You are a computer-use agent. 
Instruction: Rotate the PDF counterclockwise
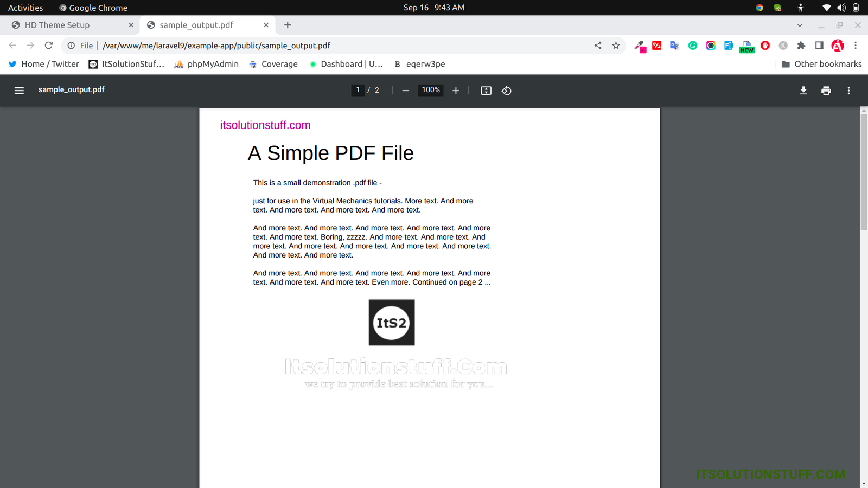(506, 91)
